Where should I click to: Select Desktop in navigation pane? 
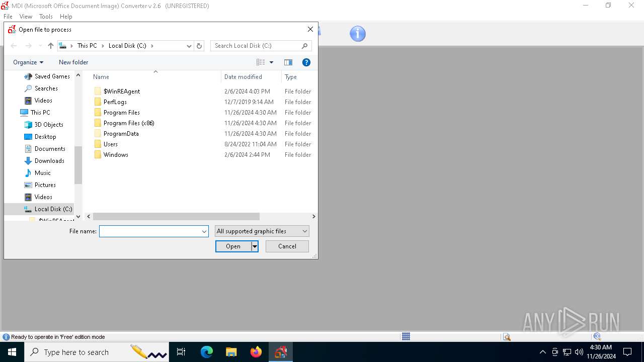tap(45, 137)
